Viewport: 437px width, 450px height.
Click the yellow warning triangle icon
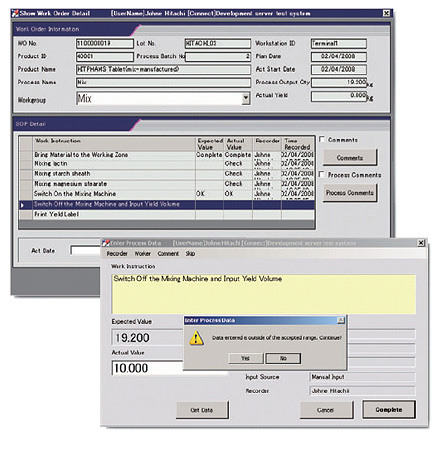196,338
